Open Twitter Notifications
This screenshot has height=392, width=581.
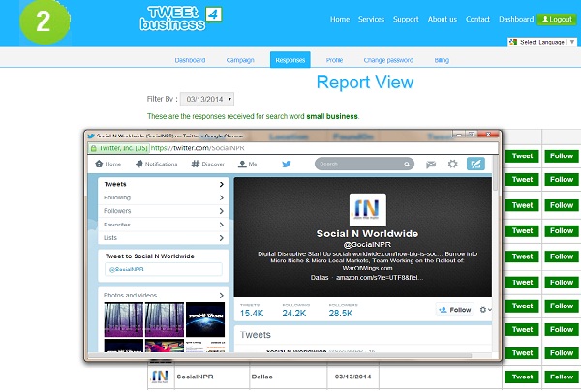coord(156,164)
